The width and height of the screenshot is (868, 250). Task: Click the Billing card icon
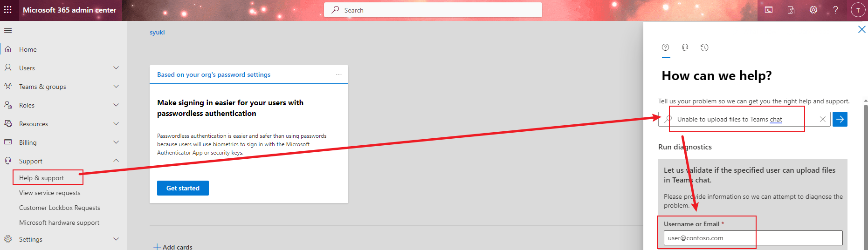point(8,142)
